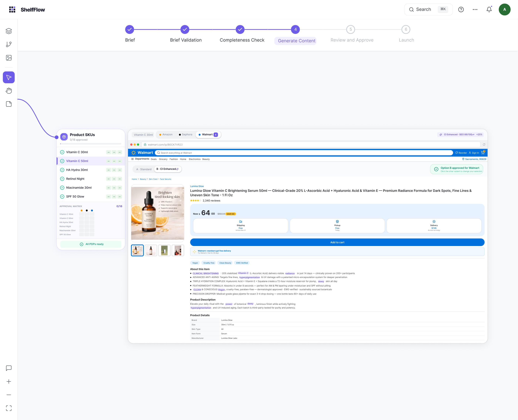This screenshot has height=420, width=518.
Task: Select the hand pan tool
Action: (9, 91)
